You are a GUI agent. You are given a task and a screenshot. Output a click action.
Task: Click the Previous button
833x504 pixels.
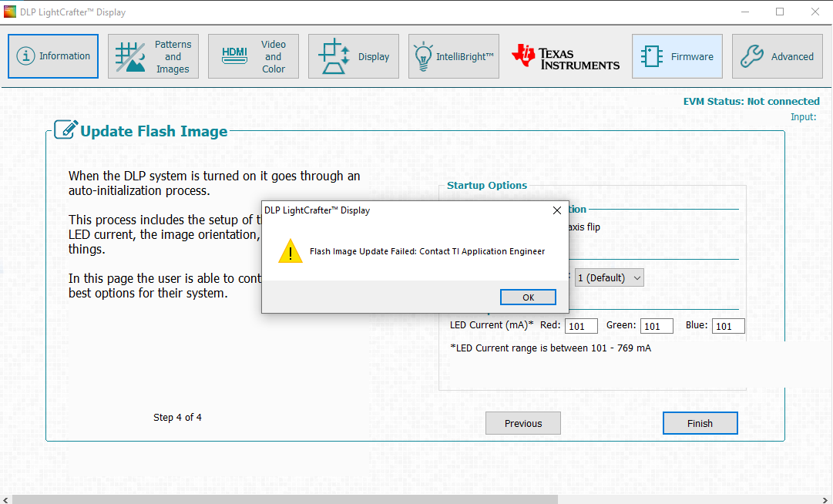(522, 423)
